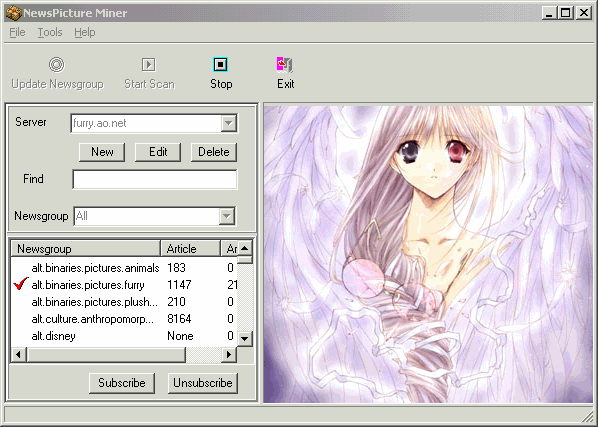Sort by the Article column header
The image size is (598, 427).
click(190, 249)
